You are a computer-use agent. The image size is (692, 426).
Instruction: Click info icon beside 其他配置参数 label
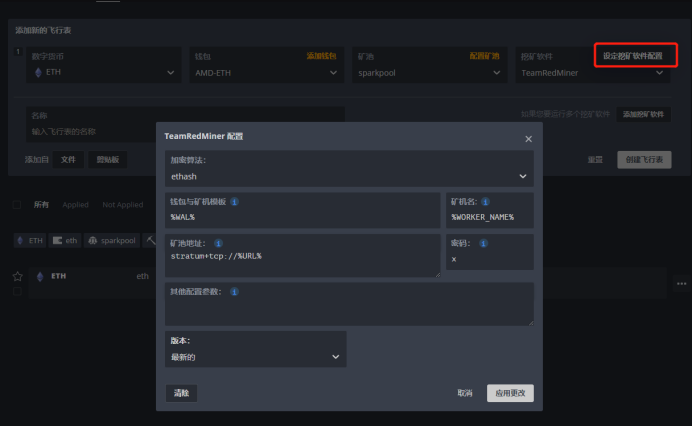(234, 292)
